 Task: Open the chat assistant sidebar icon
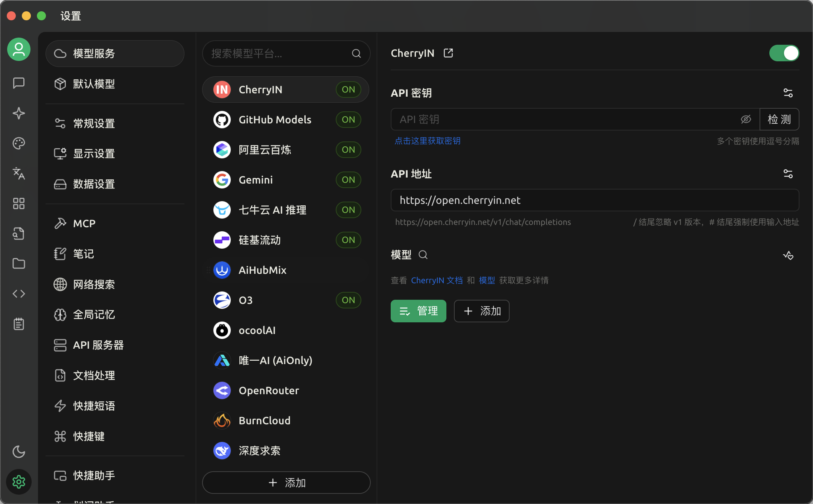[19, 83]
